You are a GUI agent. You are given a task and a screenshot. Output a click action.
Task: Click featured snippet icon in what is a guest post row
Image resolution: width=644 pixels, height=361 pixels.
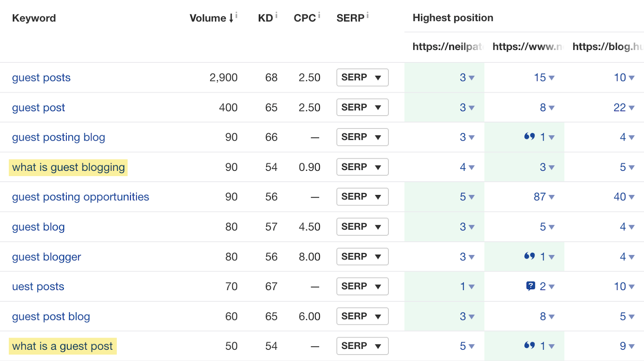(x=529, y=345)
